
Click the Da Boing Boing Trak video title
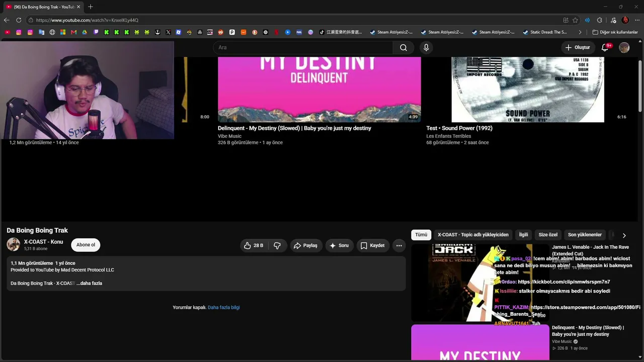coord(37,230)
